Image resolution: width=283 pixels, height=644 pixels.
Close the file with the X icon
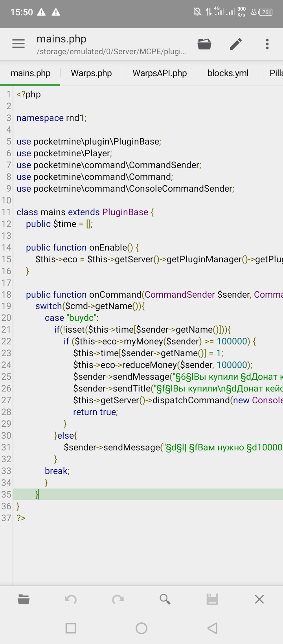259,599
